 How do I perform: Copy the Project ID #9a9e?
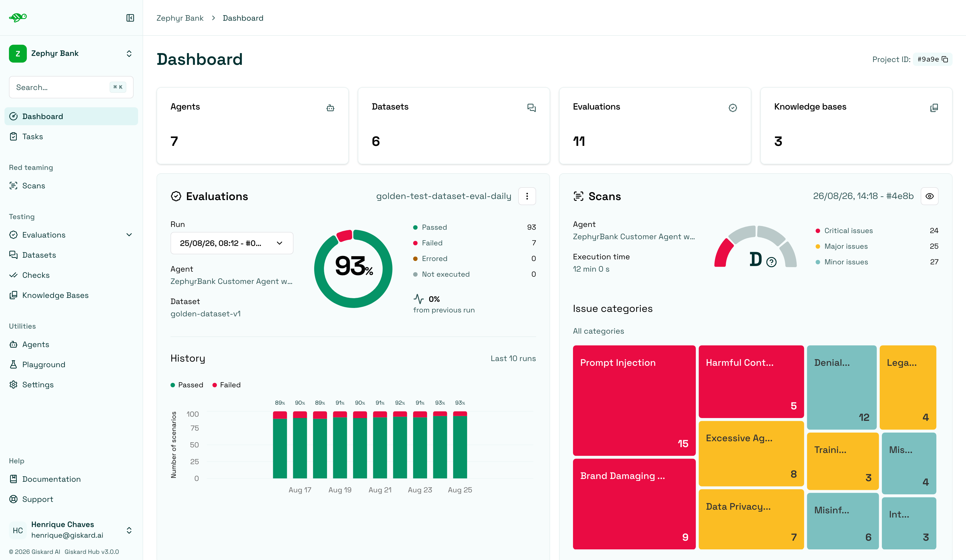coord(944,60)
